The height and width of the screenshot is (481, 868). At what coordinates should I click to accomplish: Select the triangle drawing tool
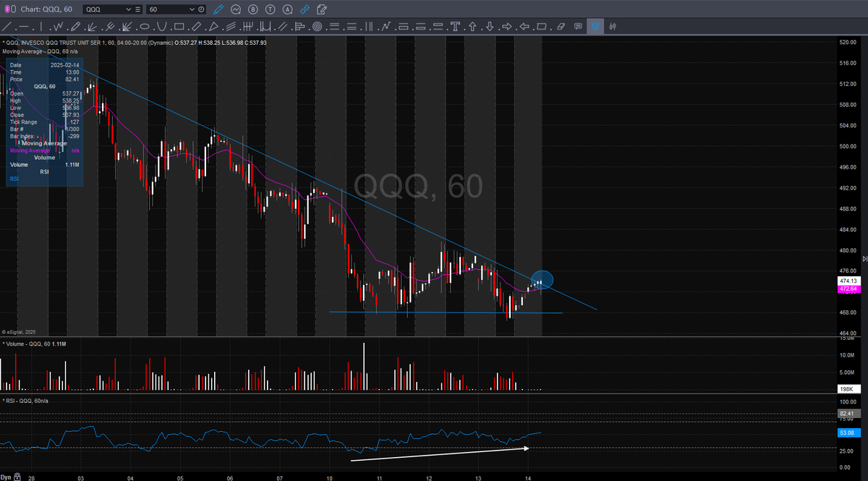click(213, 27)
